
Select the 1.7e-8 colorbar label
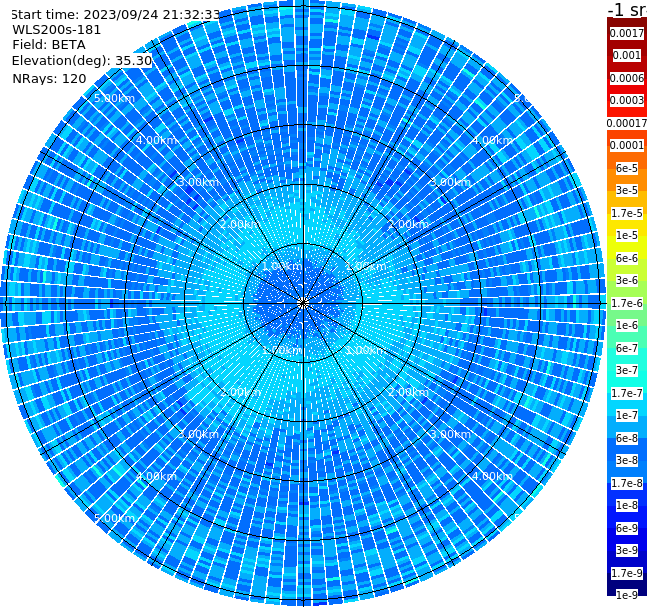coord(627,483)
